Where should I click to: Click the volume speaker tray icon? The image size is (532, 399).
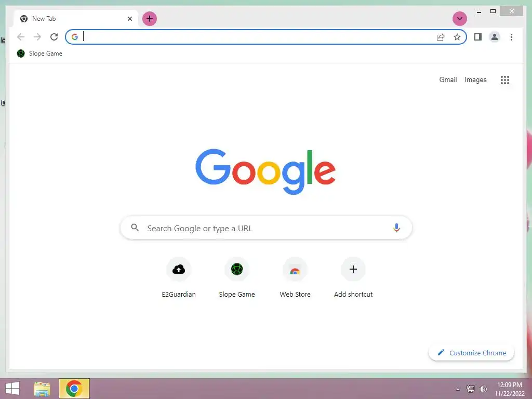(483, 389)
